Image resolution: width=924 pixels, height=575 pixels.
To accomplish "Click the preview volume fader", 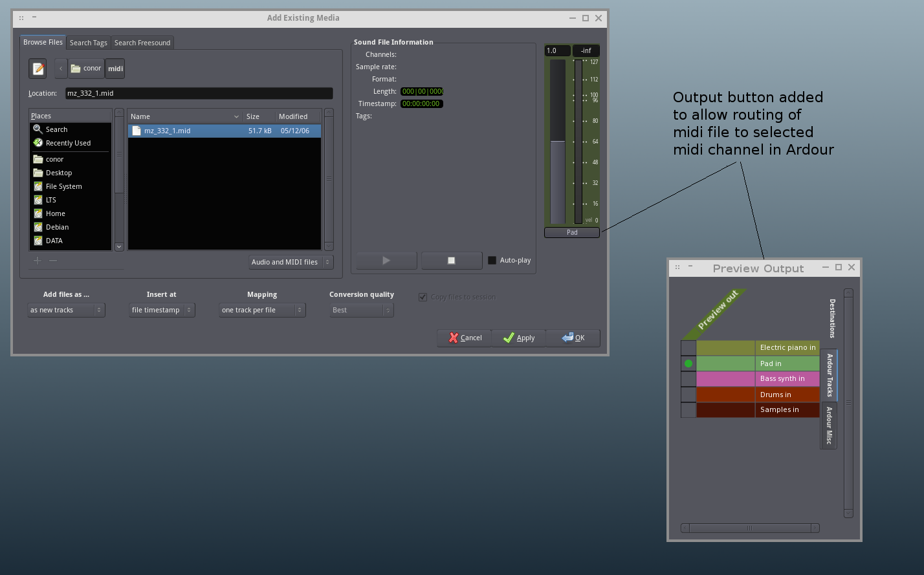I will pyautogui.click(x=557, y=142).
